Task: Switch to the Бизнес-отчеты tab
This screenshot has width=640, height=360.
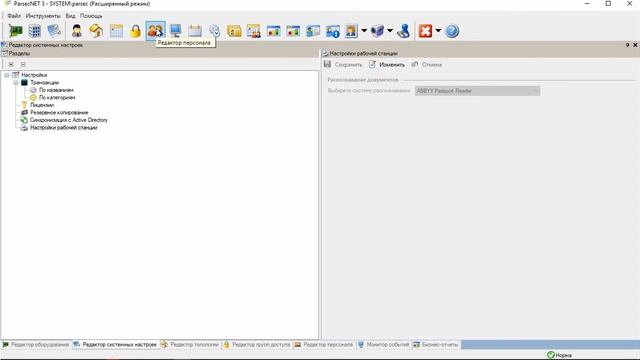Action: pyautogui.click(x=436, y=344)
